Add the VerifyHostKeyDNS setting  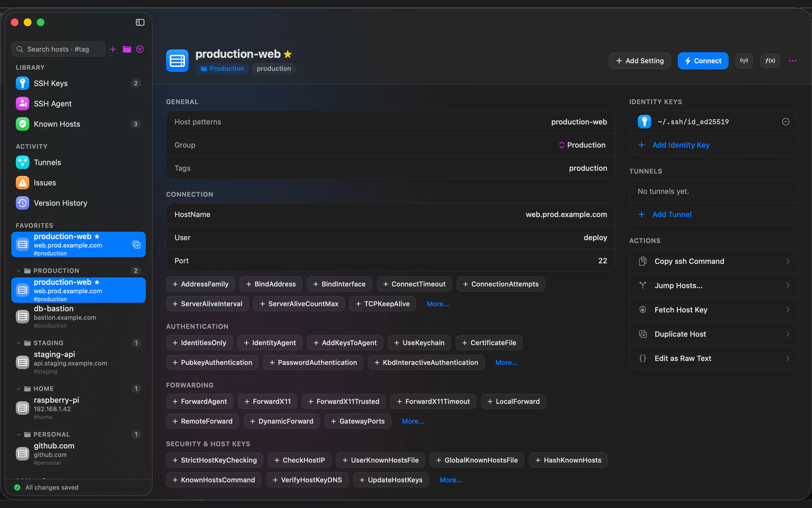pos(307,480)
